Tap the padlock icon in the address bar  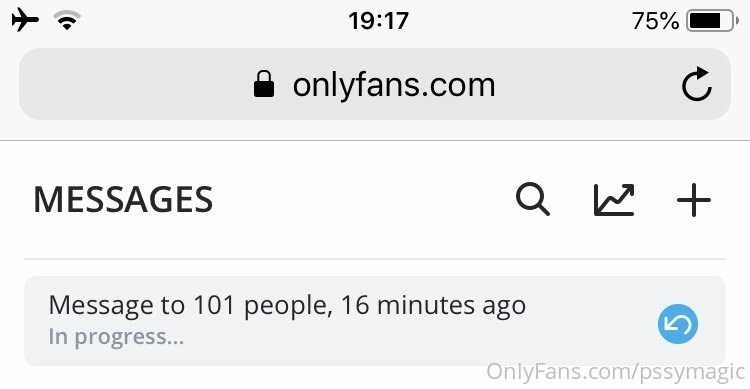pyautogui.click(x=264, y=84)
